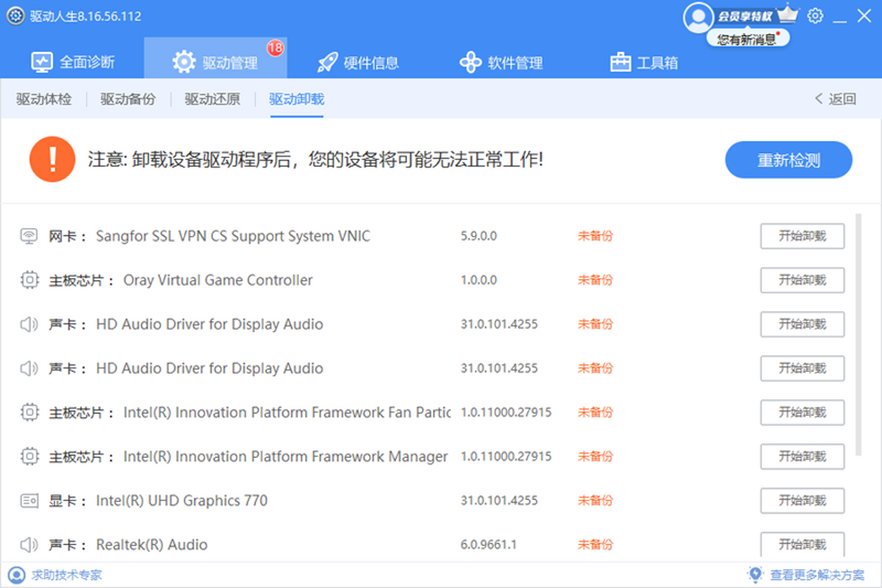Image resolution: width=882 pixels, height=588 pixels.
Task: Click the graphics card icon for UHD Graphics 770
Action: point(29,501)
